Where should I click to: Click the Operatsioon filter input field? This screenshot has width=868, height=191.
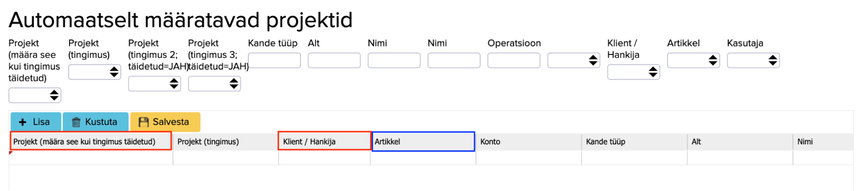[514, 60]
